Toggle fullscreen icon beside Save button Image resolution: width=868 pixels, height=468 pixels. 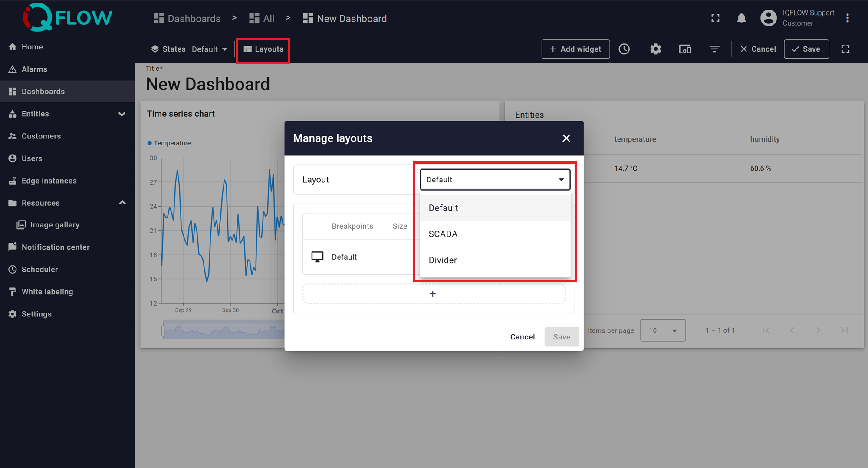point(845,49)
